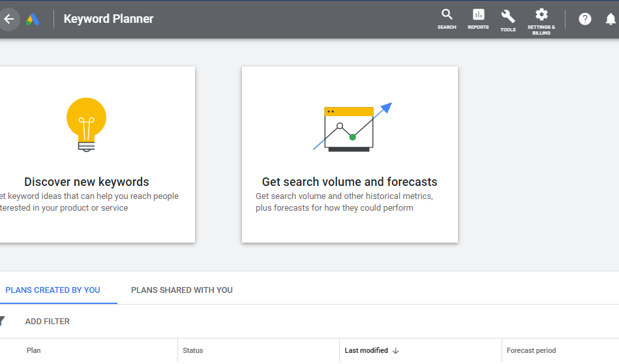Select Get search volume and forecasts heading
The image size is (619, 364).
point(350,181)
